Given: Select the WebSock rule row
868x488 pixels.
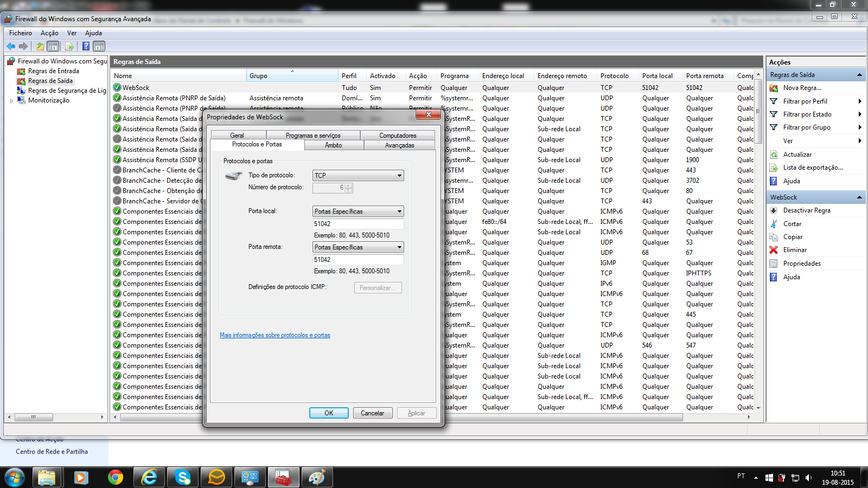Looking at the screenshot, I should point(431,88).
